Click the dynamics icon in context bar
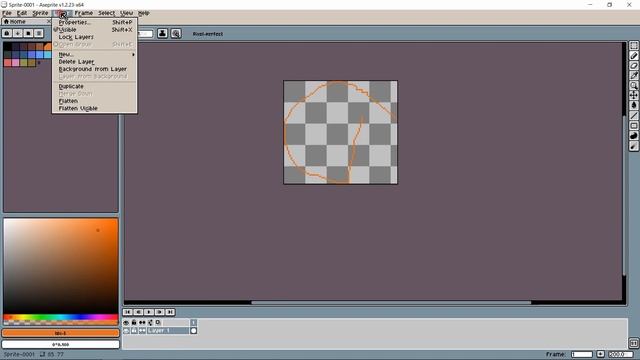The height and width of the screenshot is (360, 640). [176, 33]
